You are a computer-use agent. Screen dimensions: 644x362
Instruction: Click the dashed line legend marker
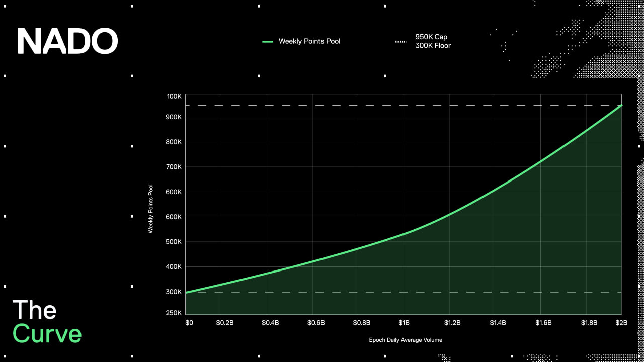coord(400,41)
